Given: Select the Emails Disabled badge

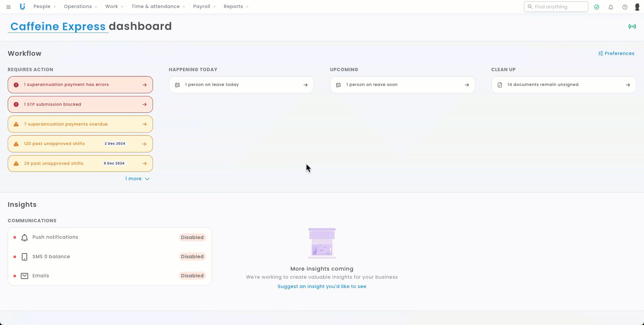Looking at the screenshot, I should click(192, 276).
